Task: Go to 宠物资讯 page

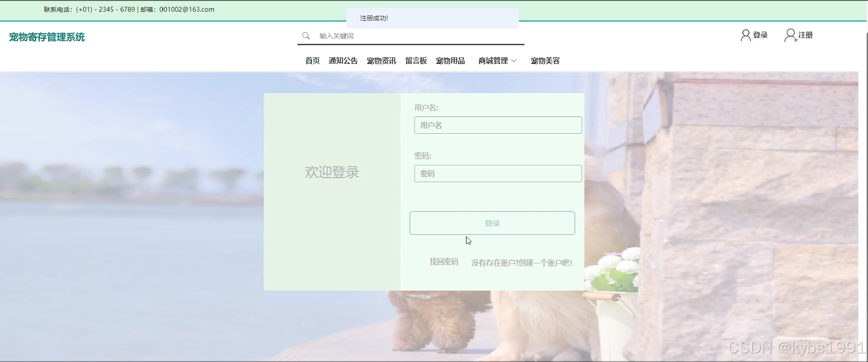Action: 381,61
